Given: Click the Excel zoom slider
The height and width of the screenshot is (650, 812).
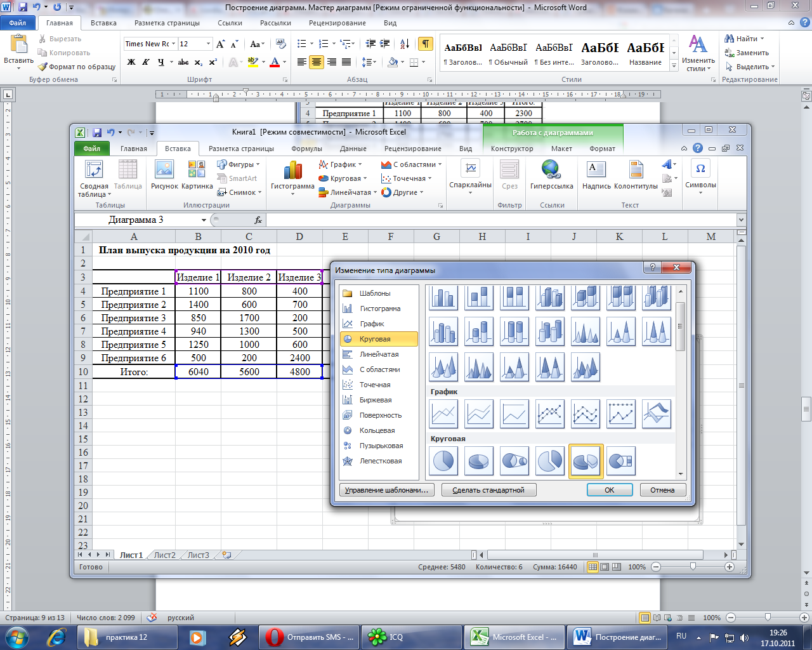Looking at the screenshot, I should pos(693,567).
